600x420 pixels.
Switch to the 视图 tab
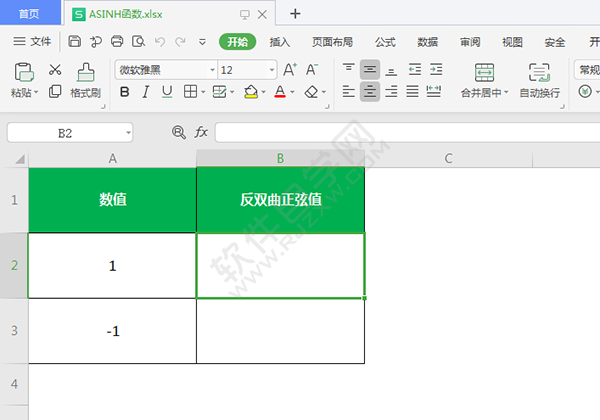512,42
